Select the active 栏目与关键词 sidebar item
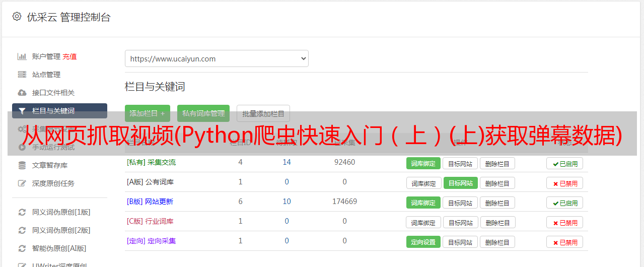This screenshot has width=644, height=267. click(59, 111)
